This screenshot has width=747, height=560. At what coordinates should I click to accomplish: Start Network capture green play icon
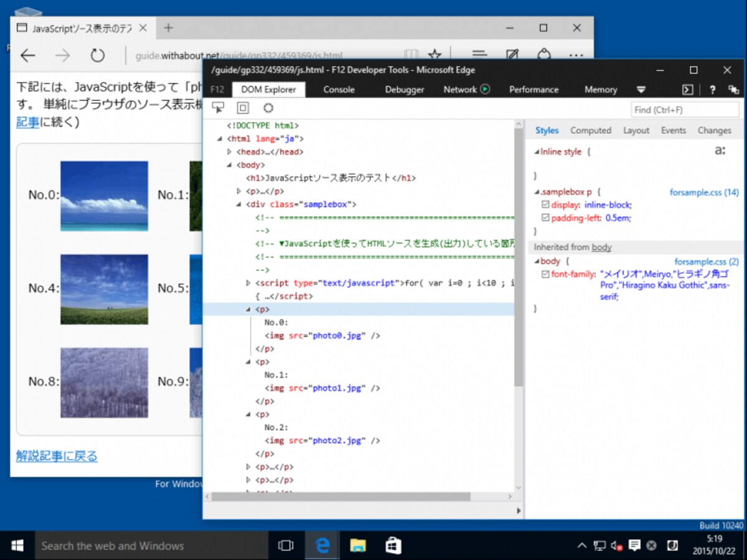(x=485, y=89)
